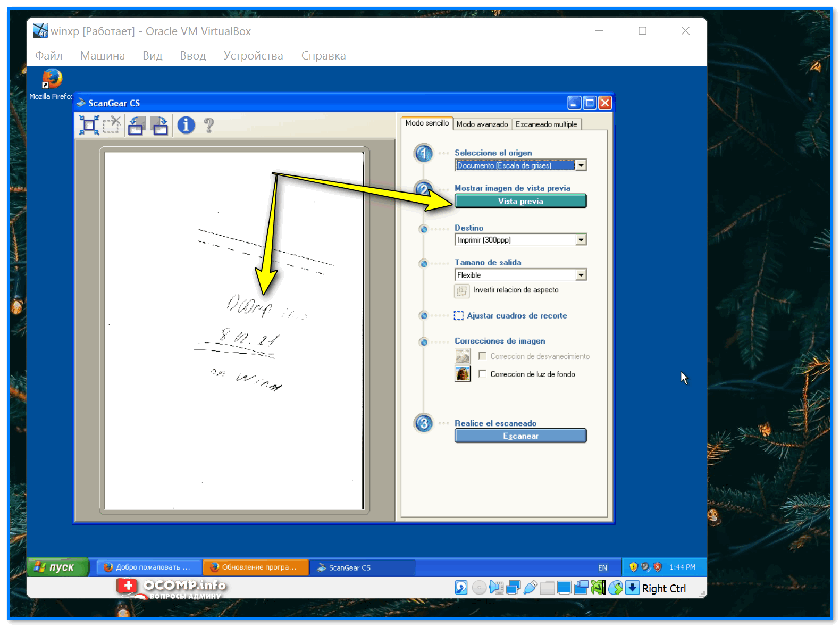Click the question mark help icon
Viewport: 840px width, 627px height.
(209, 126)
